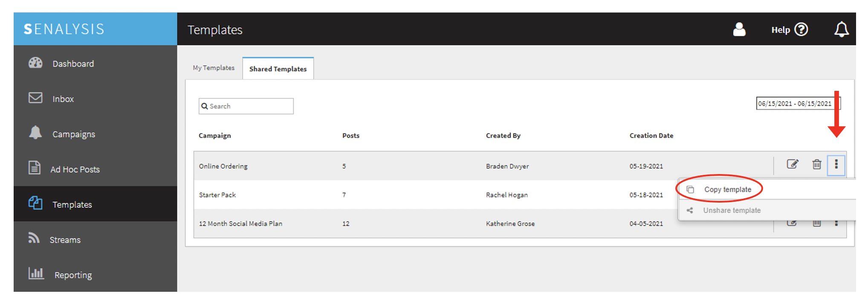The image size is (868, 308).
Task: Edit the Online Ordering template
Action: pos(792,164)
